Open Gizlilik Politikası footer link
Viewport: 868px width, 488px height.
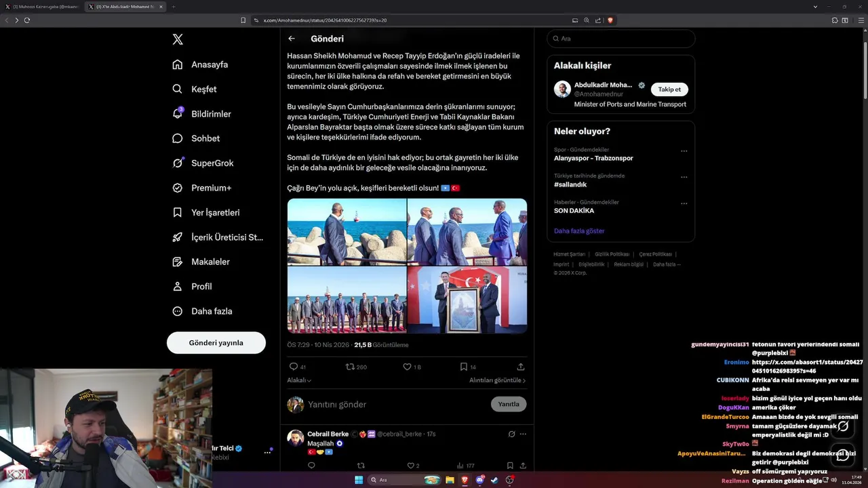(612, 254)
